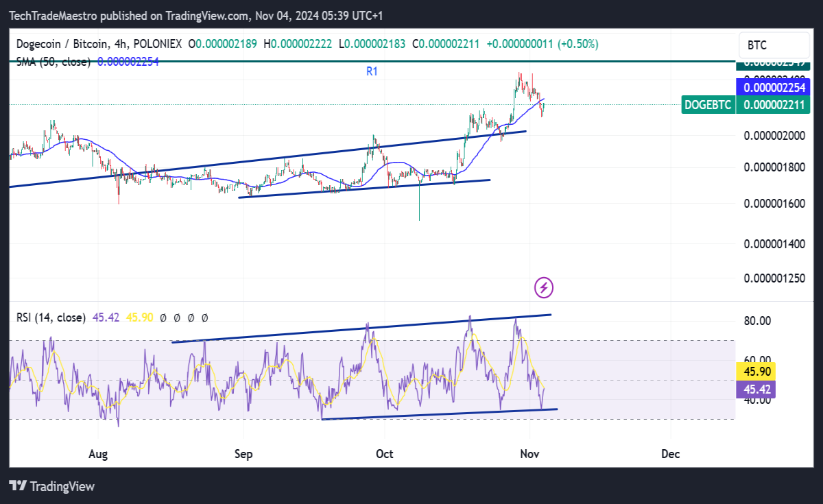This screenshot has height=504, width=823.
Task: Click the Nov label on time axis
Action: click(529, 454)
